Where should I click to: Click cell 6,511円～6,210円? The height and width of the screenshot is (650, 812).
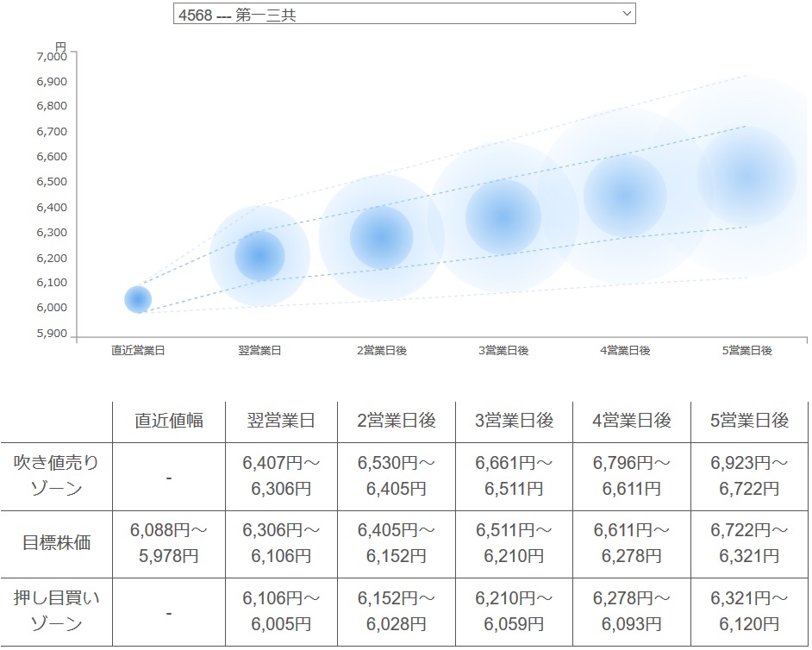pos(515,543)
